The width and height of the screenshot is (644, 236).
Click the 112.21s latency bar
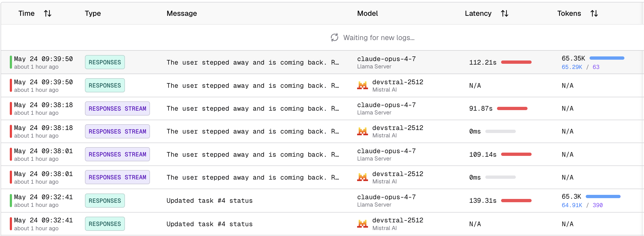(x=516, y=62)
